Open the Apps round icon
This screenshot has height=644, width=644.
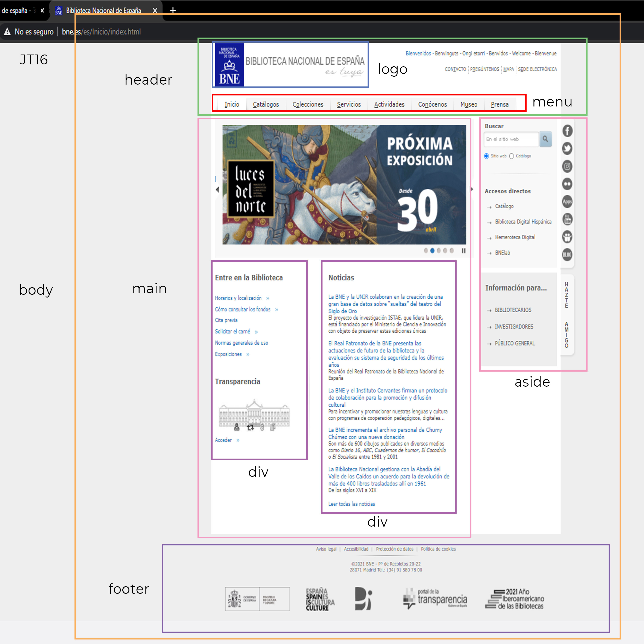click(567, 201)
